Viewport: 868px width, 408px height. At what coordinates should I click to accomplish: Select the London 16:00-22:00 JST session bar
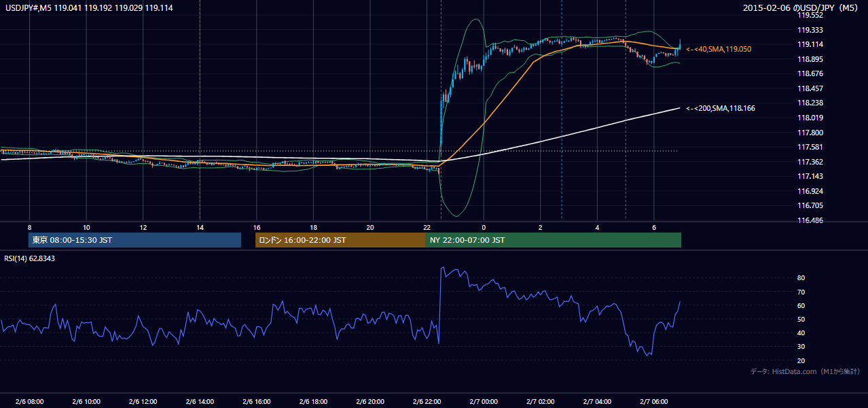coord(340,240)
